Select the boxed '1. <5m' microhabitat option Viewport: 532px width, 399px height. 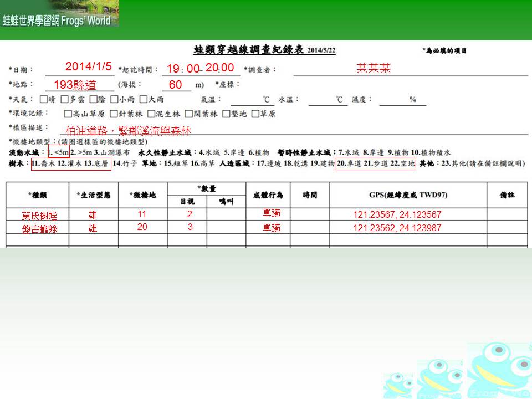pos(58,152)
